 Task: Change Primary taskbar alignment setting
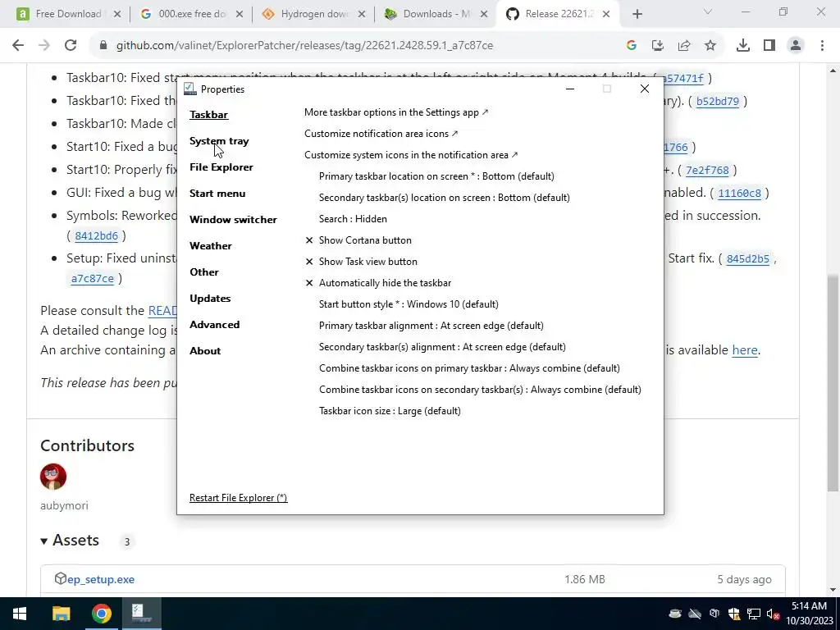(x=431, y=326)
